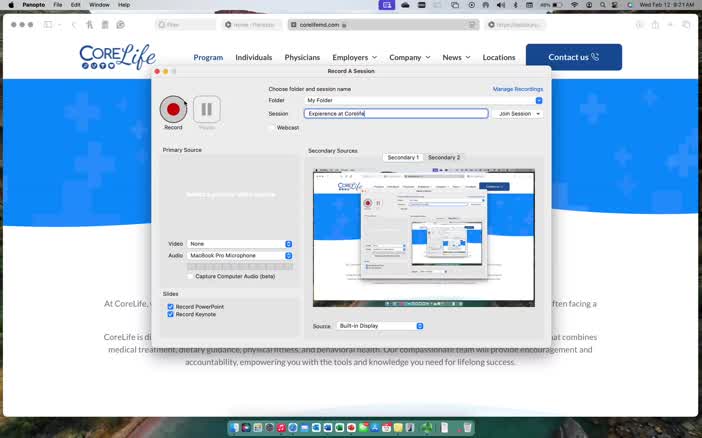Click the browser new tab plus icon
The width and height of the screenshot is (702, 438).
point(670,25)
